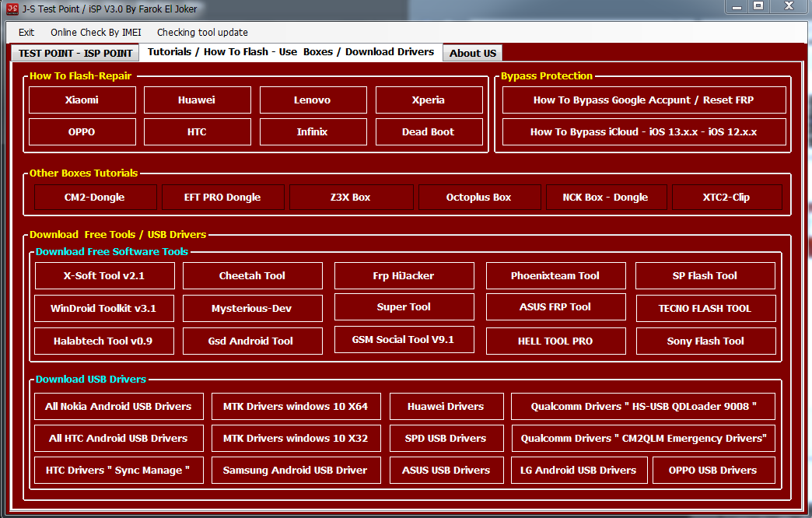The width and height of the screenshot is (812, 518).
Task: Download Qualcomm HS-USB QDLoader 9008 drivers
Action: (x=643, y=406)
